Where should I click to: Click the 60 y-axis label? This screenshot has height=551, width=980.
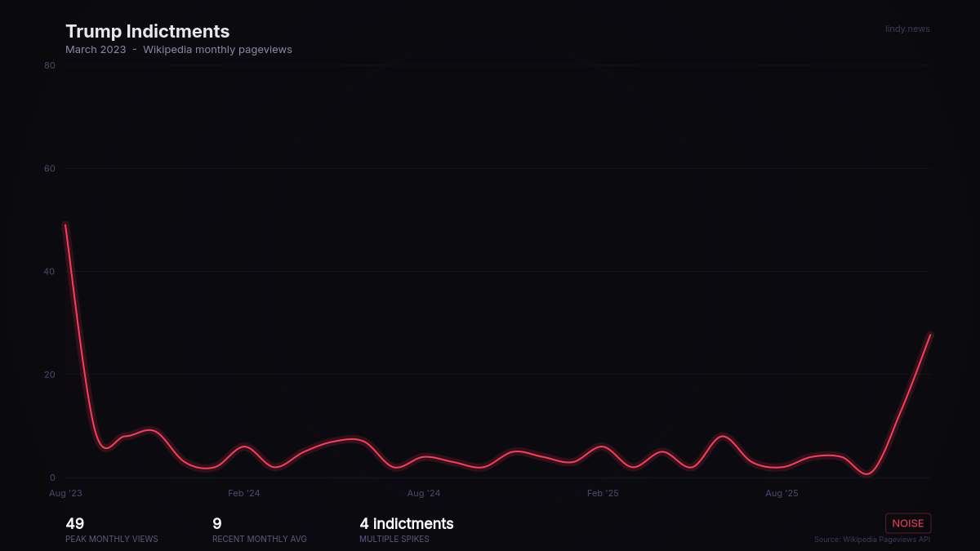pyautogui.click(x=50, y=169)
